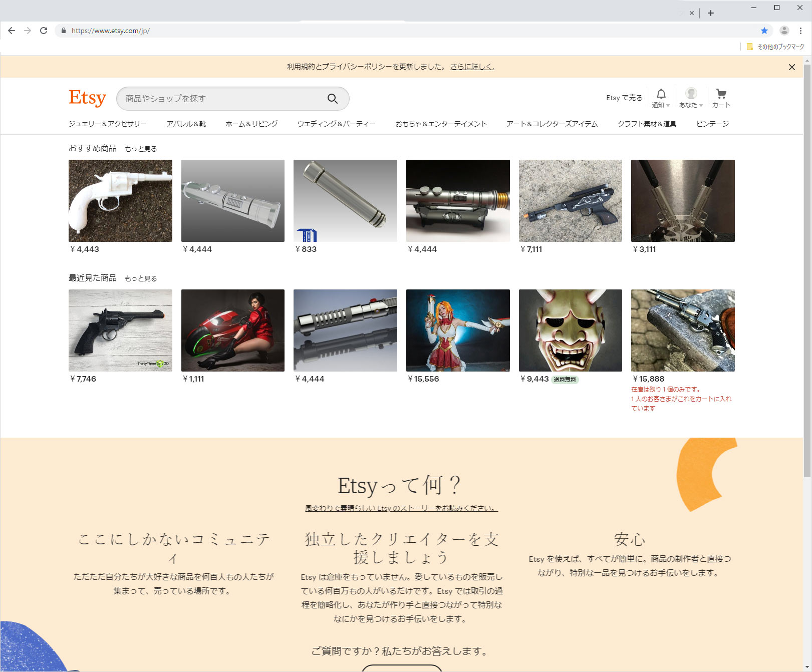
Task: Go back to the previous page
Action: coord(12,31)
